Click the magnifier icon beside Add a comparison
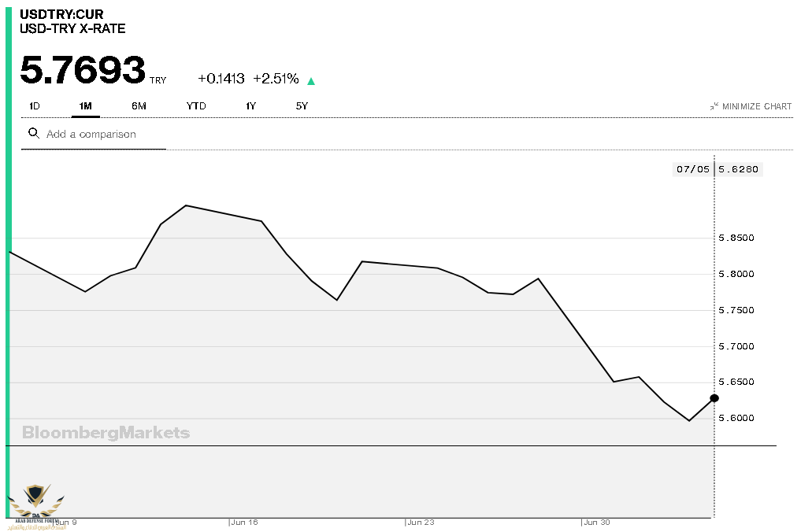 [x=34, y=134]
